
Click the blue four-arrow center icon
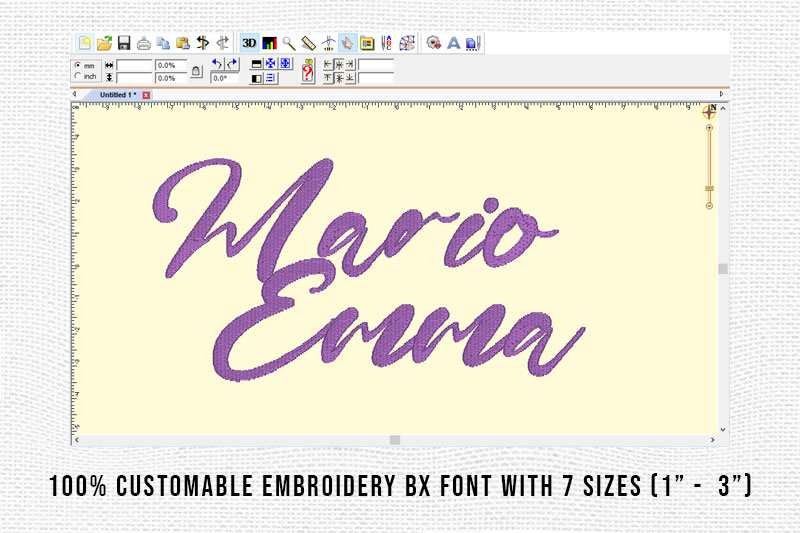[271, 63]
